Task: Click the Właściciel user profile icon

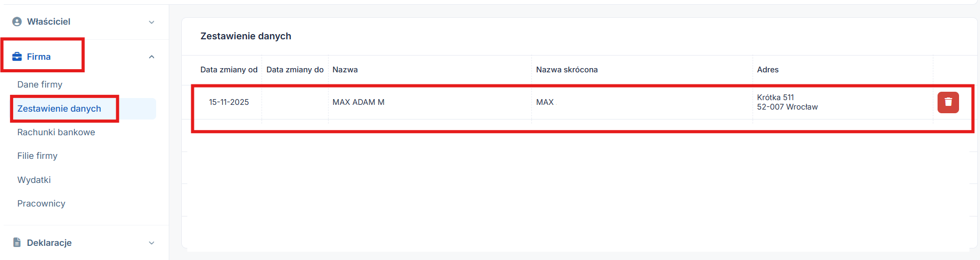Action: point(17,21)
